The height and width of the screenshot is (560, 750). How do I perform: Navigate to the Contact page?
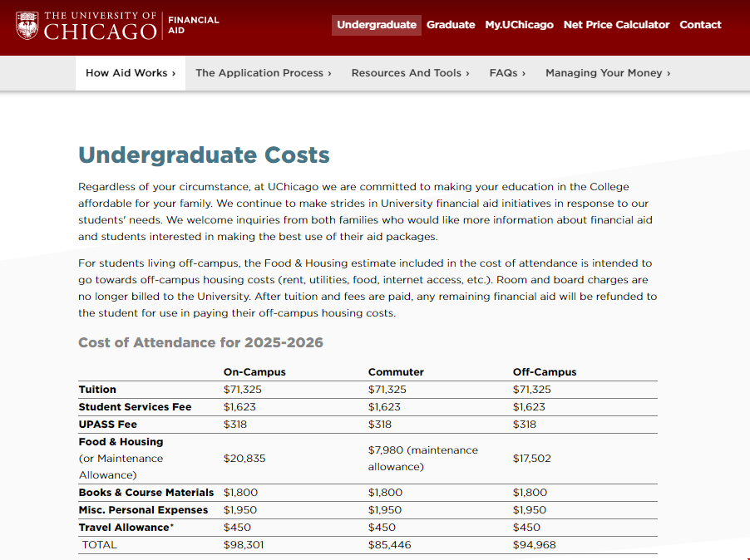[x=700, y=25]
